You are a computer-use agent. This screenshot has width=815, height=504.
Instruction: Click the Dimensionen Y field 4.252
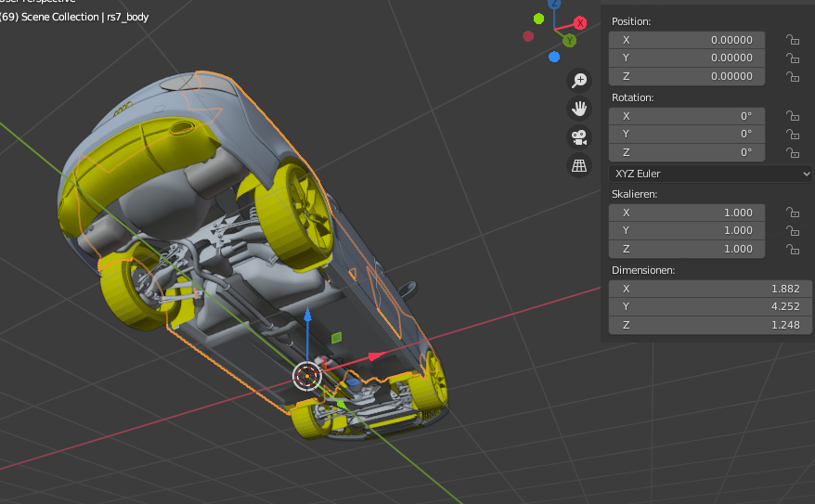[x=710, y=307]
